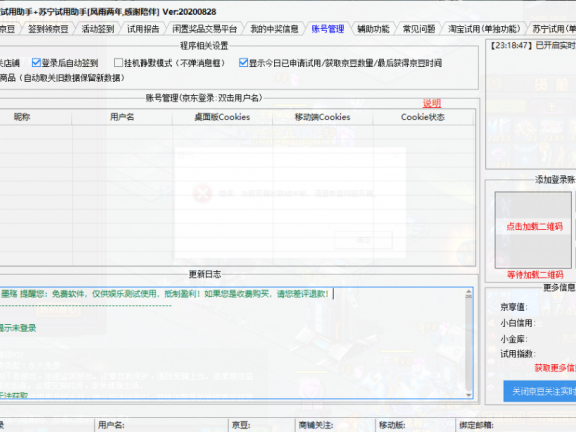Screen dimensions: 576x432
Task: Click the Cookie状态 column header
Action: click(x=423, y=117)
